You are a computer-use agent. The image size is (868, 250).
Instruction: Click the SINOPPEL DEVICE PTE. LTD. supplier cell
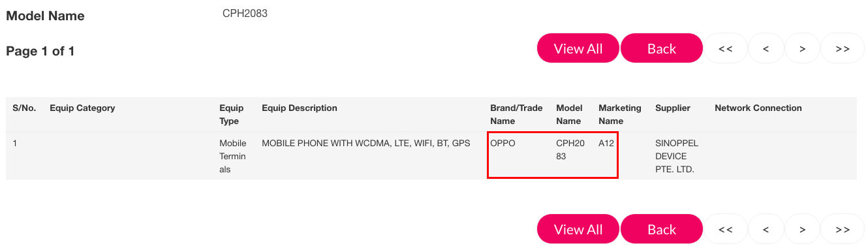coord(675,156)
